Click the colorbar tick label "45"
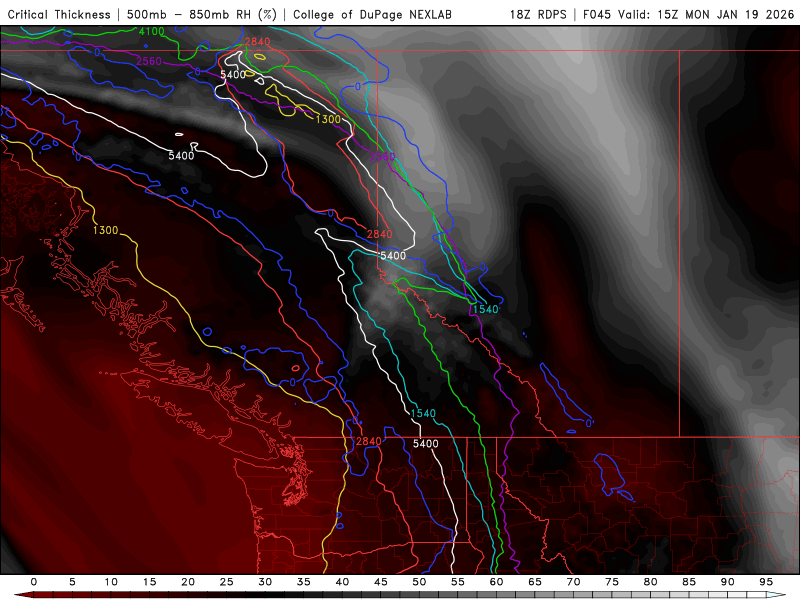The image size is (800, 600). [x=381, y=582]
